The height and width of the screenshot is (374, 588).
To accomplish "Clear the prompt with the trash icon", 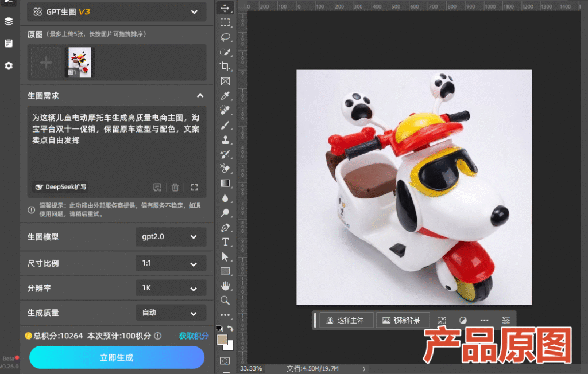I will (175, 188).
